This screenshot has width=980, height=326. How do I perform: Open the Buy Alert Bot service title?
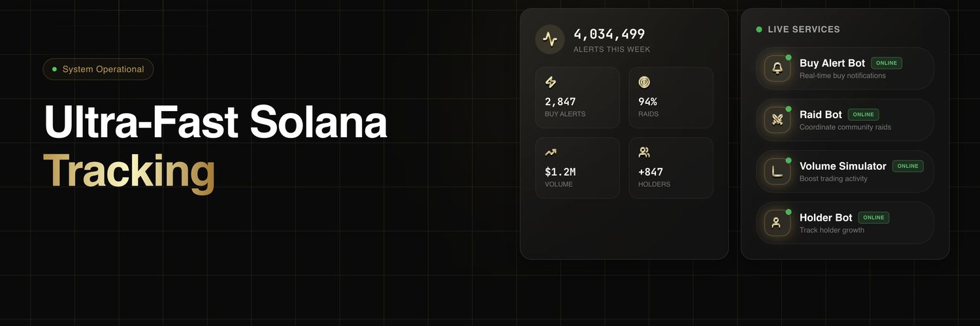point(832,63)
